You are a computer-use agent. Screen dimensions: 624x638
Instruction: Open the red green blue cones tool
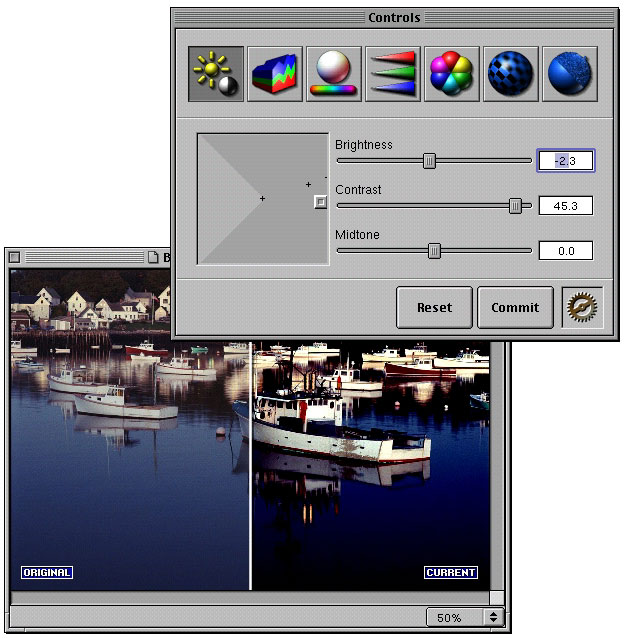(x=393, y=74)
